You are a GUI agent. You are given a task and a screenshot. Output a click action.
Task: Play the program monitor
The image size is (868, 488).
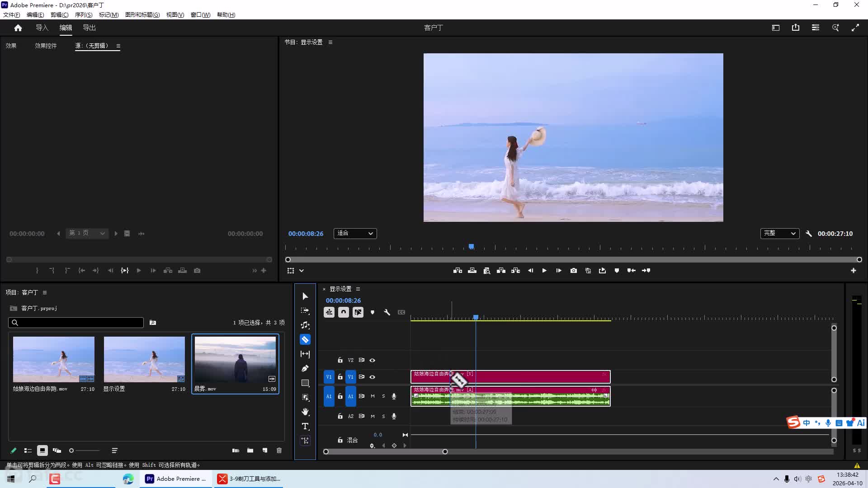pos(544,271)
